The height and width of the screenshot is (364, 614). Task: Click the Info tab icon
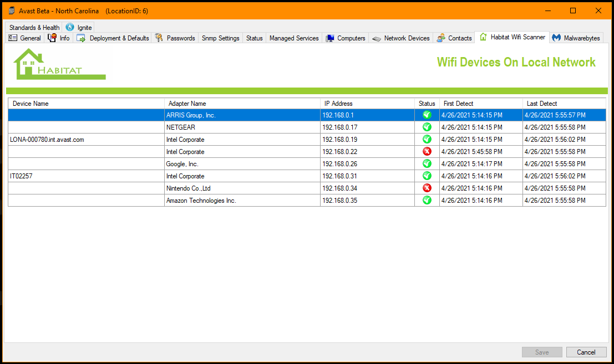(x=52, y=38)
